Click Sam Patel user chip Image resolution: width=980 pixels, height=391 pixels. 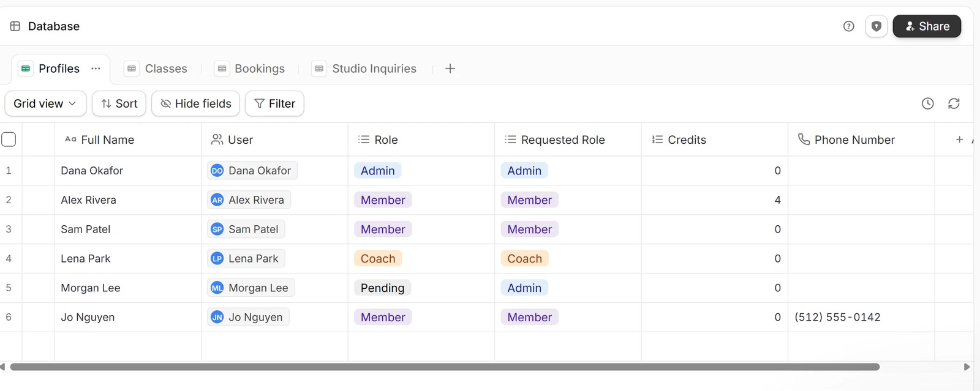(246, 229)
